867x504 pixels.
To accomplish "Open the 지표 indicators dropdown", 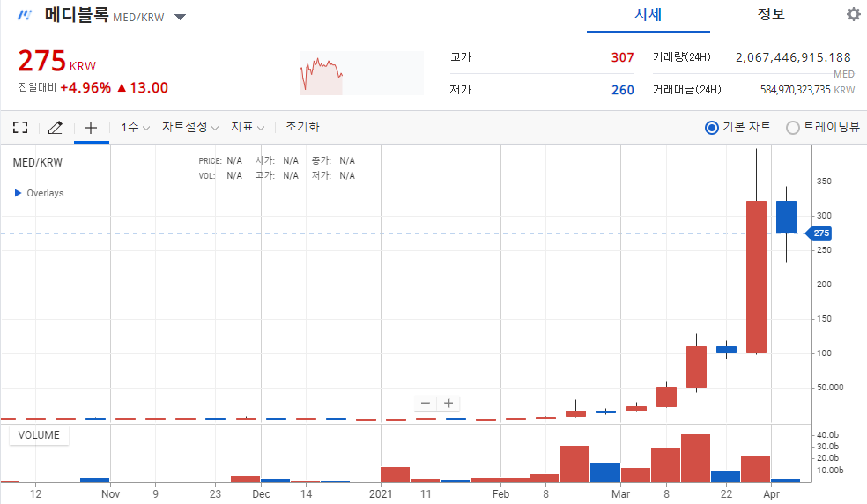I will pos(248,127).
